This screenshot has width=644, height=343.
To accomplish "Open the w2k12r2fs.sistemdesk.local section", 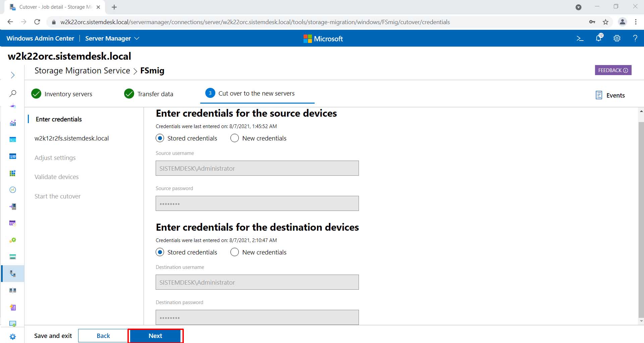I will pos(71,138).
